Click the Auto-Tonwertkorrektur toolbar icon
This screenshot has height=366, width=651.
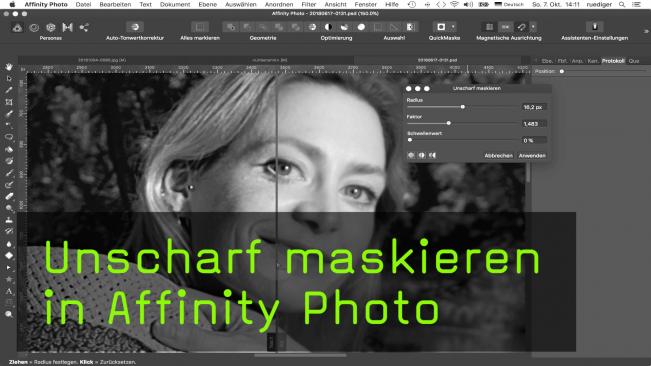[x=135, y=27]
